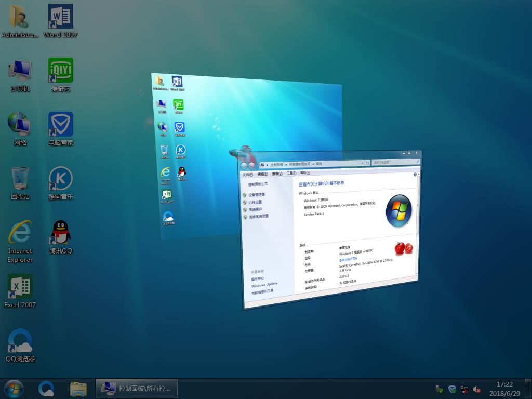Open Word 2007 desktop icon
Image resolution: width=532 pixels, height=399 pixels.
click(x=61, y=17)
